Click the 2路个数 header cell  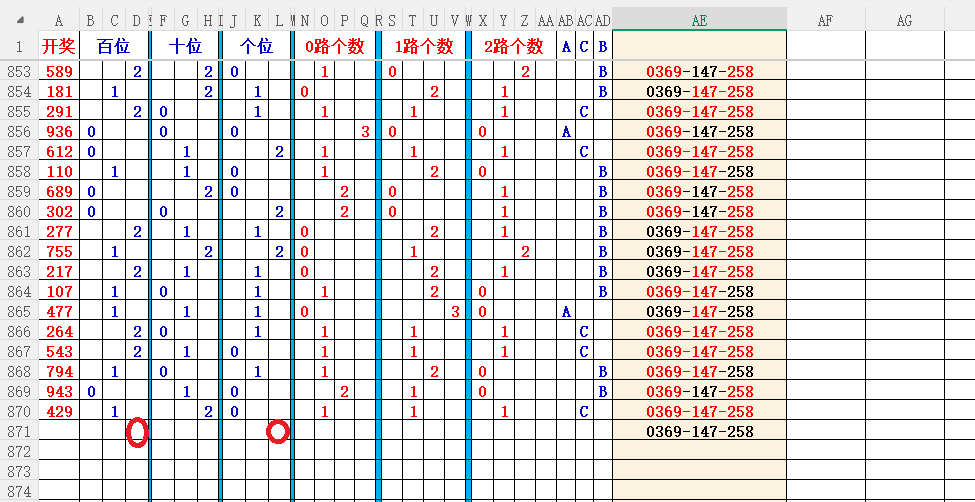point(514,45)
